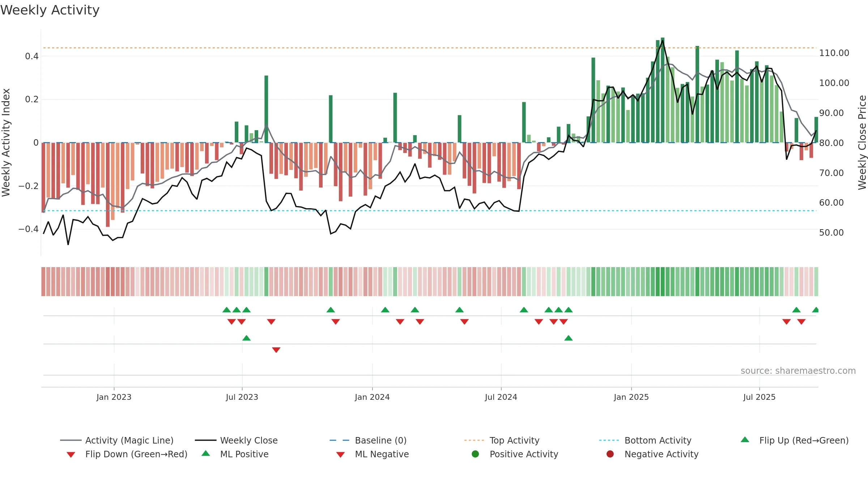Click the 80.00 price axis label
This screenshot has width=868, height=488.
[831, 143]
